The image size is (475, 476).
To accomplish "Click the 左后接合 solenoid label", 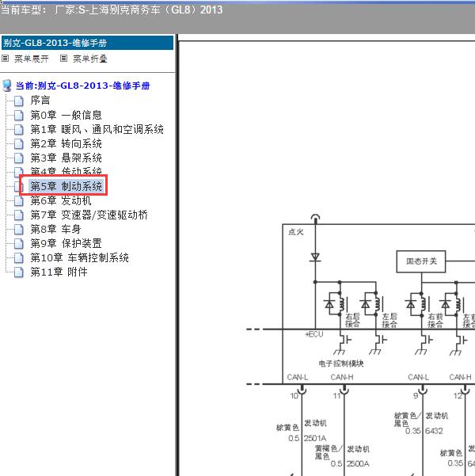I will point(389,320).
